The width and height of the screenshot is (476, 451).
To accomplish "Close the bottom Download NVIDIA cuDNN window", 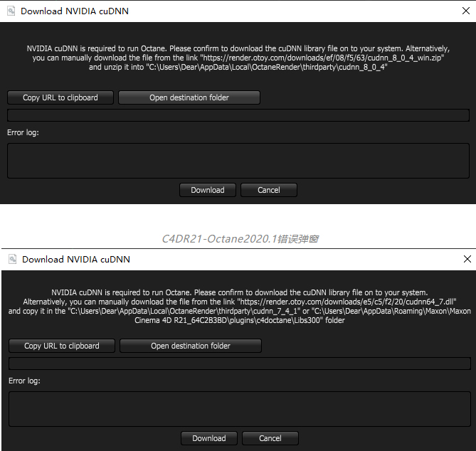I will coord(467,259).
